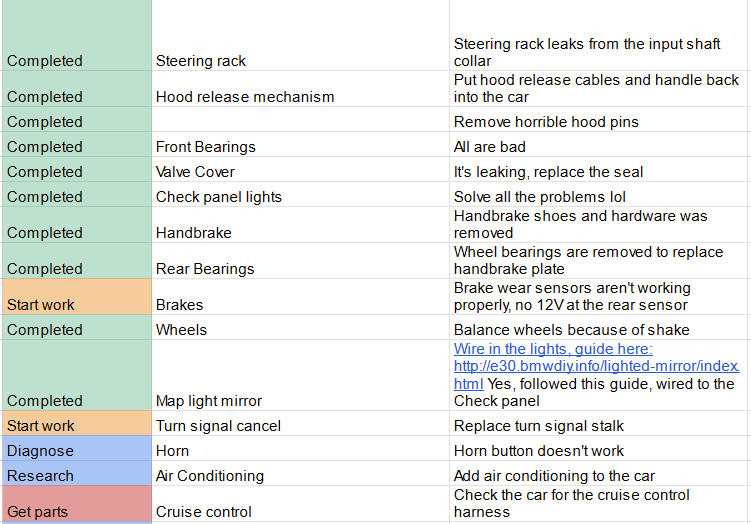Select the 'Completed' status beside Handbrake

[x=45, y=233]
